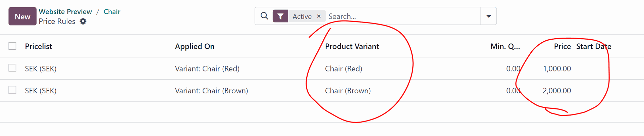Focus the Search input field
644x136 pixels.
[x=402, y=16]
